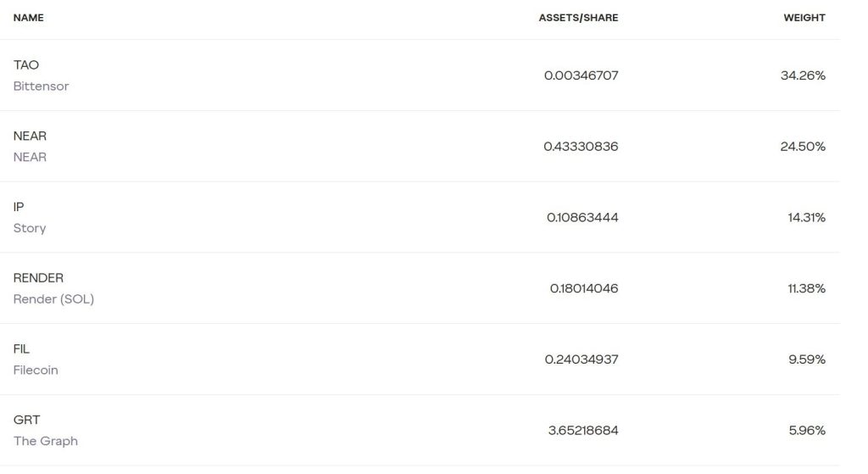The image size is (868, 474).
Task: Click the 24.50% weight value
Action: coord(802,147)
